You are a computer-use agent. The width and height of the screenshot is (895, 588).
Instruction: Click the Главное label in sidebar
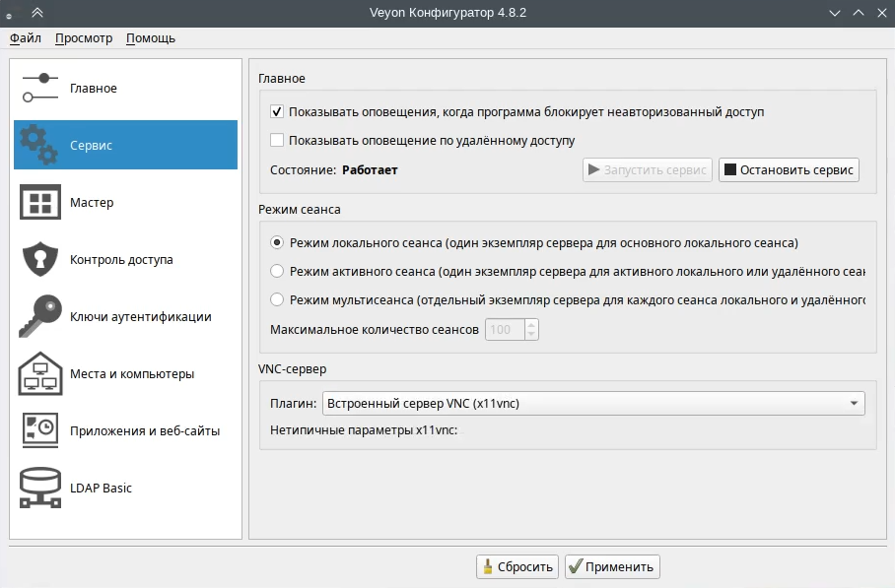click(94, 89)
